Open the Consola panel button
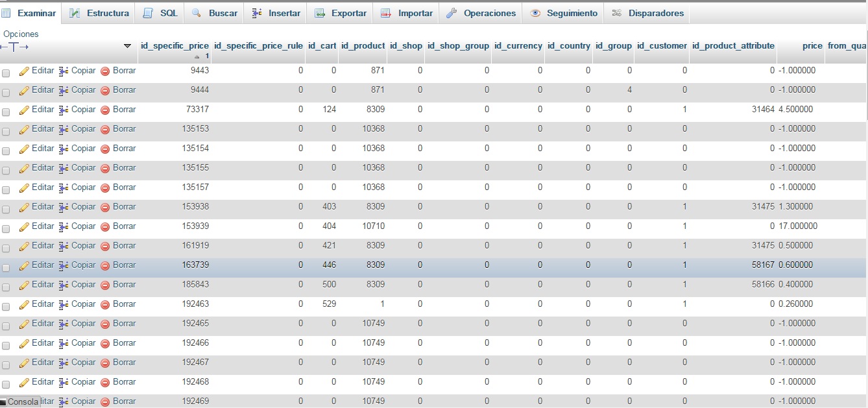The width and height of the screenshot is (868, 408). point(19,402)
